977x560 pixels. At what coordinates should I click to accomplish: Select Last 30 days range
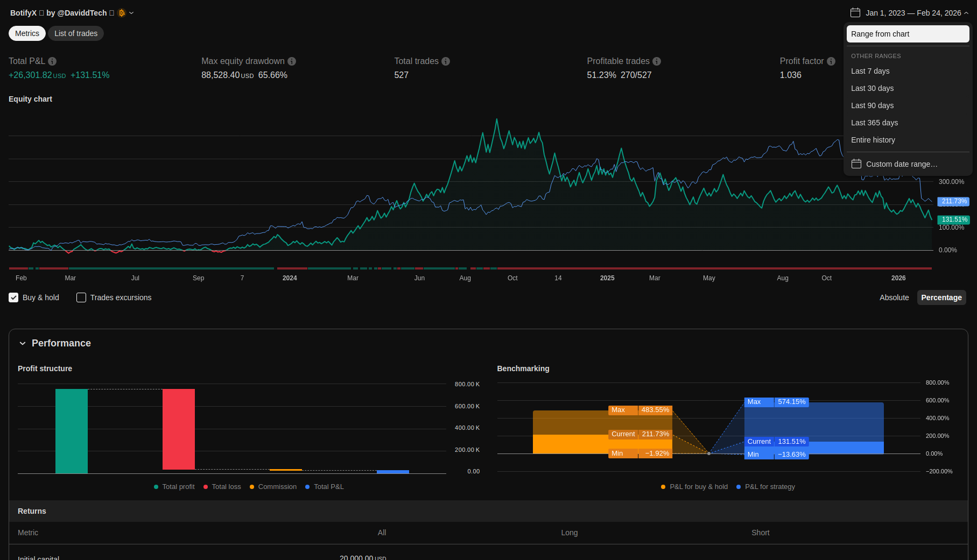pos(872,88)
